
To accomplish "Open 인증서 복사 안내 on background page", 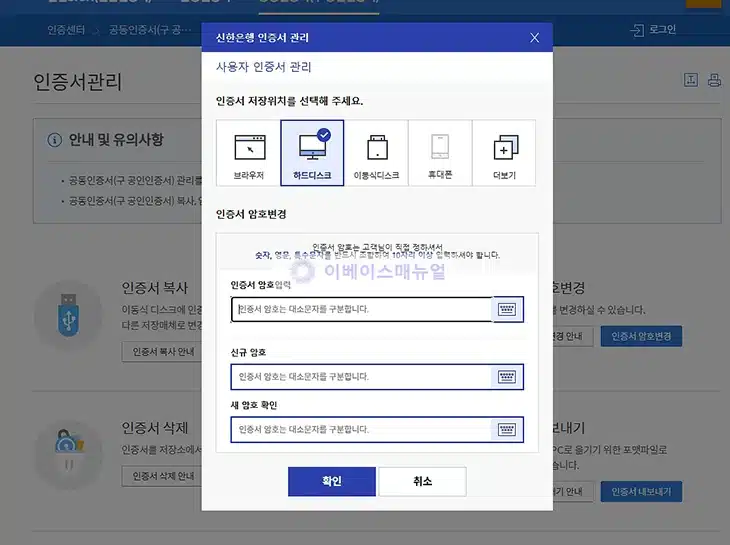I will (163, 352).
